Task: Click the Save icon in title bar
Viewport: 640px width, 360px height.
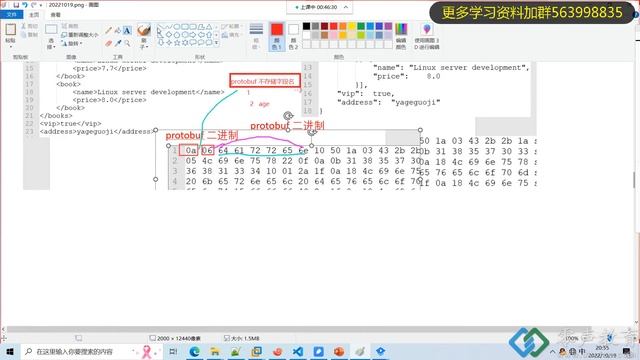Action: [x=16, y=5]
